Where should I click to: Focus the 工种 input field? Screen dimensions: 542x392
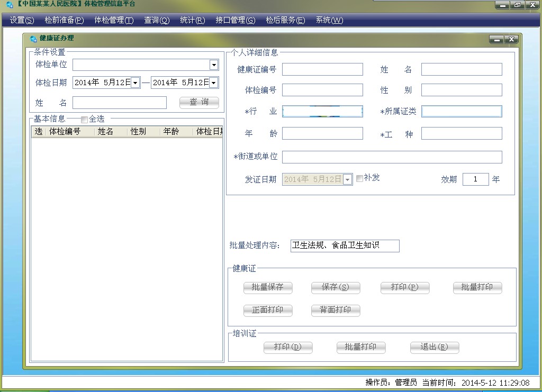(462, 133)
